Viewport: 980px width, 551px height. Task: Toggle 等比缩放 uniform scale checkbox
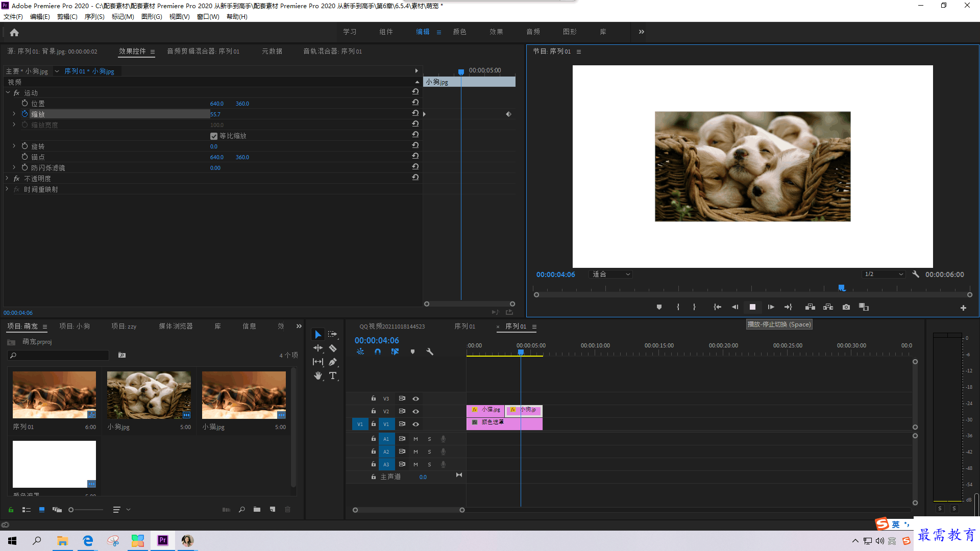(214, 136)
